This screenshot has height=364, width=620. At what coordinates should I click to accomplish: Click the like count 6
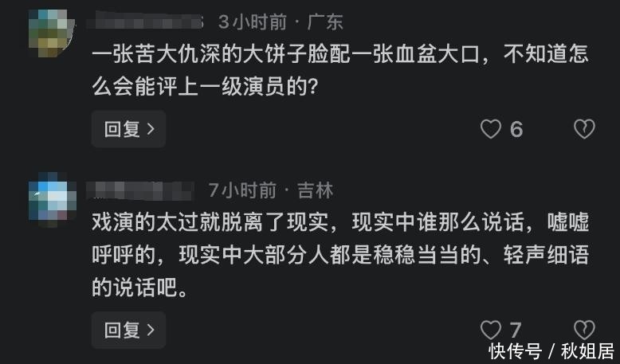tap(516, 129)
